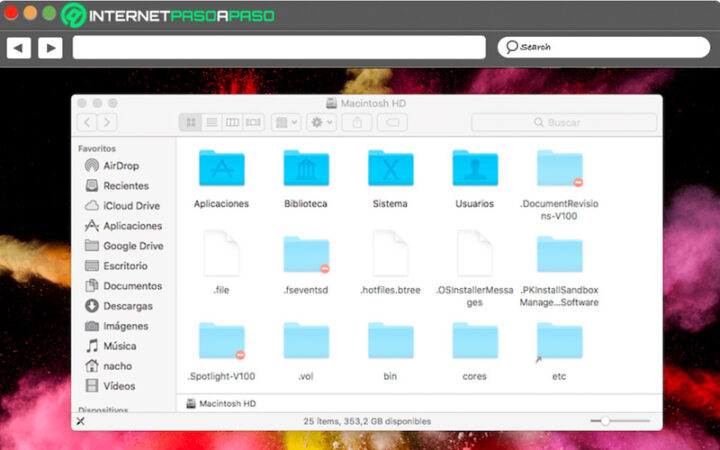Open the Sistema folder

coord(390,169)
